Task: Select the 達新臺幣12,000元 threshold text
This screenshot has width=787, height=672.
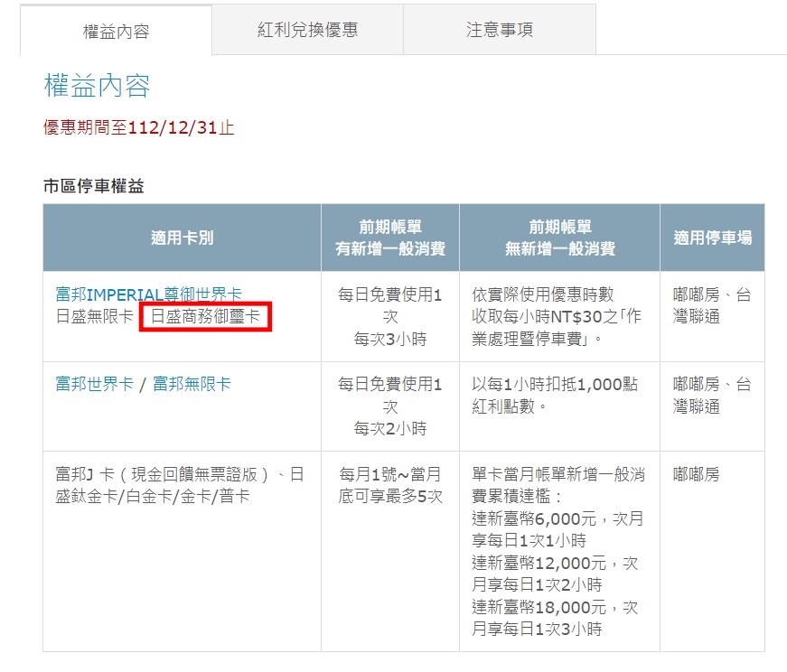Action: pos(539,563)
